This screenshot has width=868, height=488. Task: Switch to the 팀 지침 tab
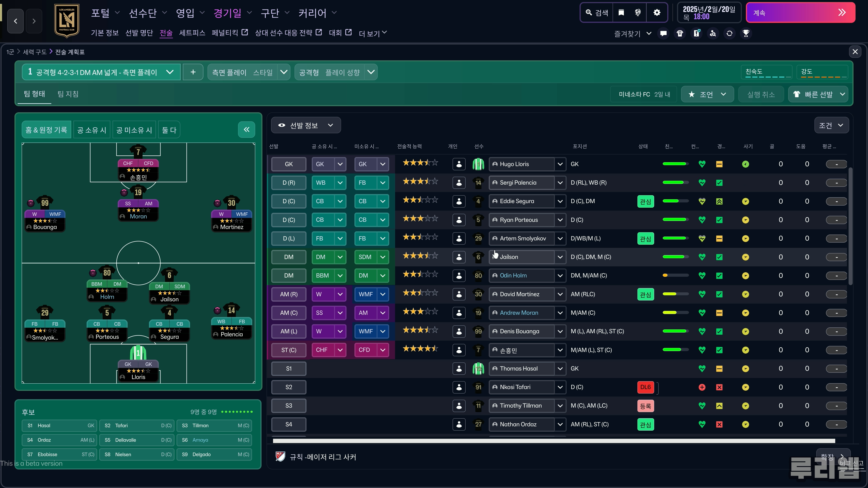pyautogui.click(x=68, y=94)
